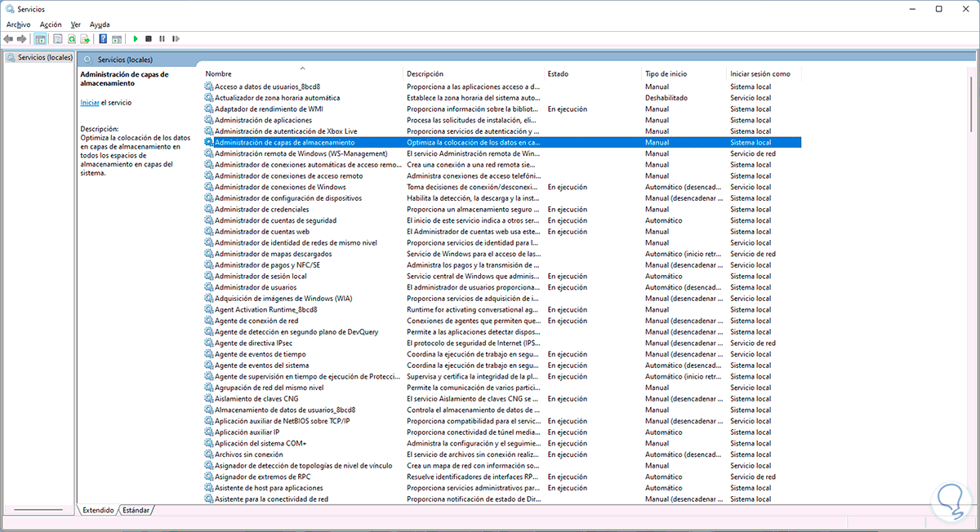Click the Pause service toolbar icon

162,38
